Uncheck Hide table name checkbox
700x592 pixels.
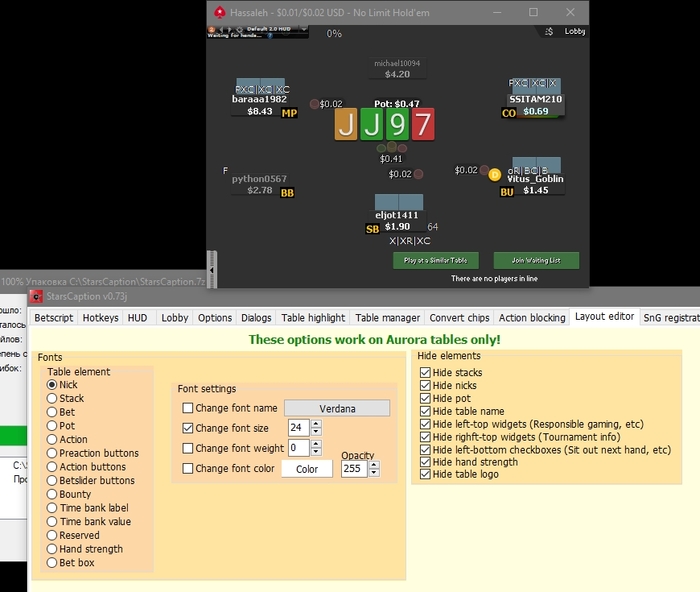pos(425,411)
